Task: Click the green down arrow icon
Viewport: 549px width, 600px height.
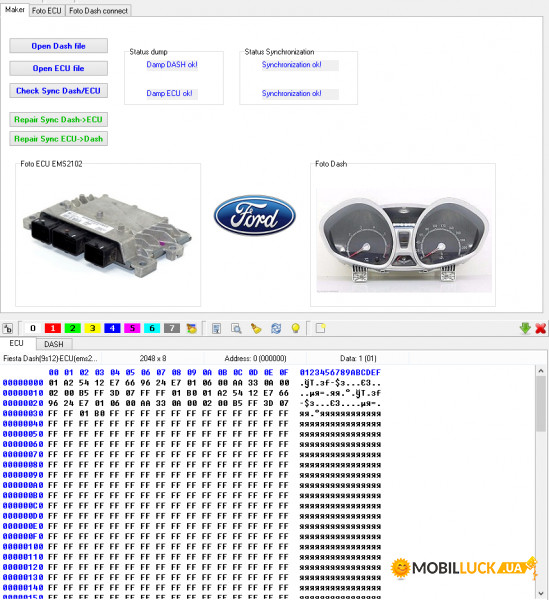Action: [525, 328]
